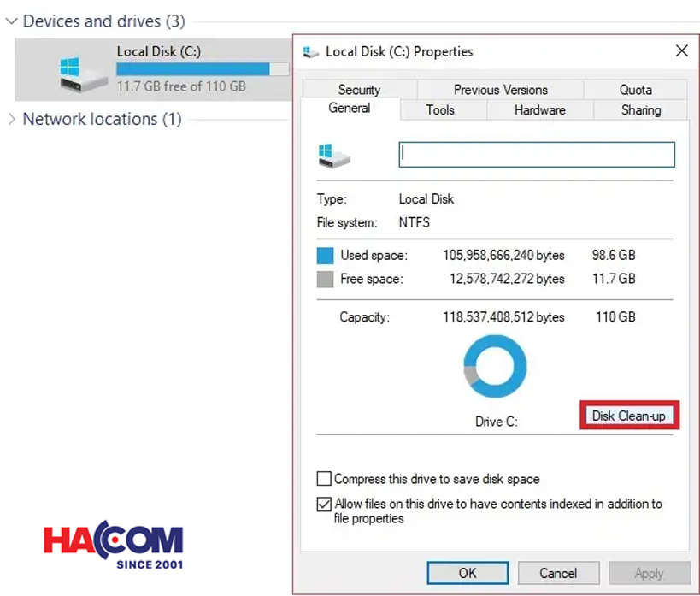Uncheck Allow files to have contents indexed
Screen dimensions: 700x596
pos(324,505)
